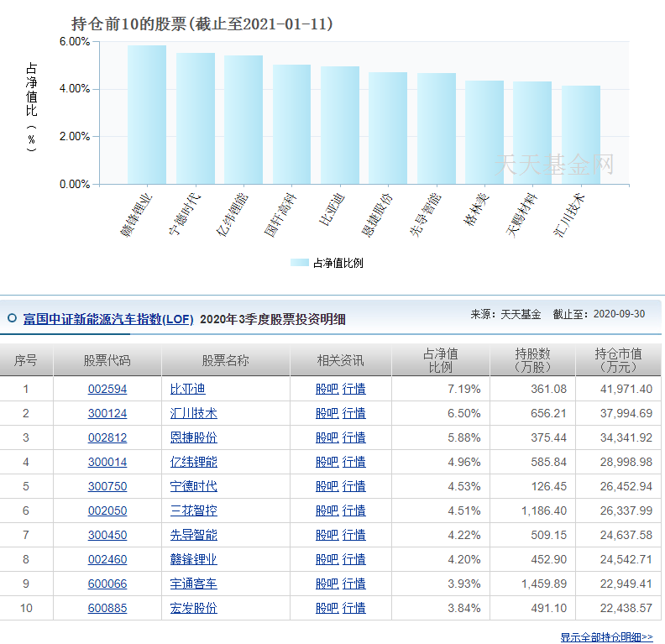Open stock code 300750 link
Viewport: 665px width, 644px height.
click(107, 486)
